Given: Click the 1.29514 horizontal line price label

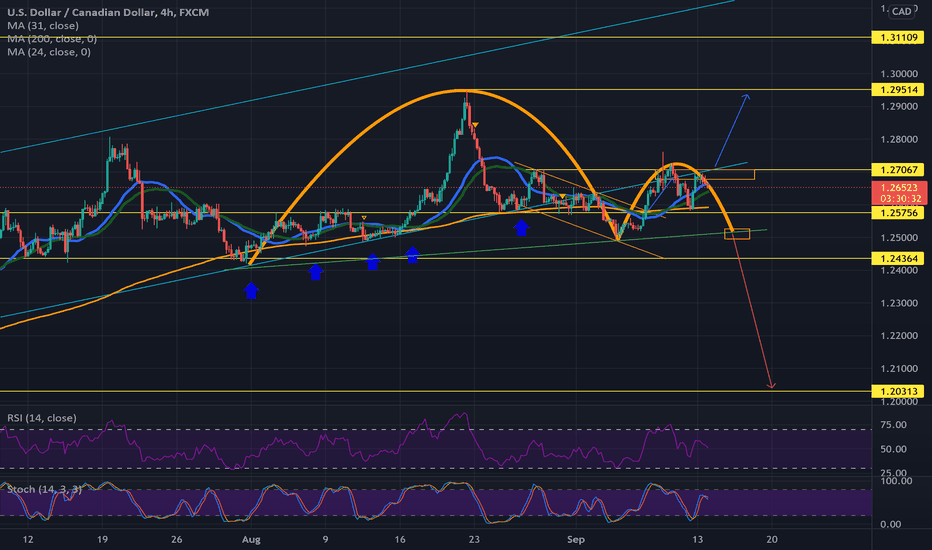Looking at the screenshot, I should (898, 90).
